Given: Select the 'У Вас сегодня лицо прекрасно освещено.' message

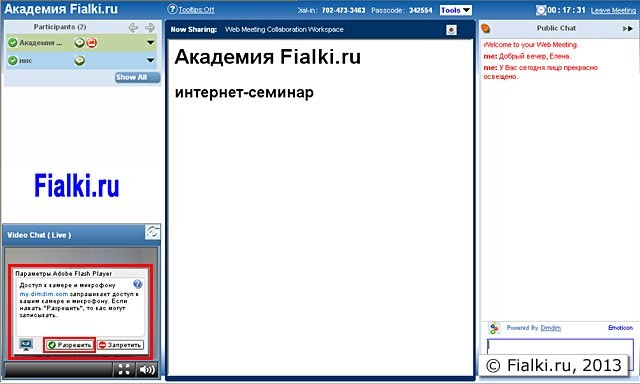Looking at the screenshot, I should click(x=540, y=72).
